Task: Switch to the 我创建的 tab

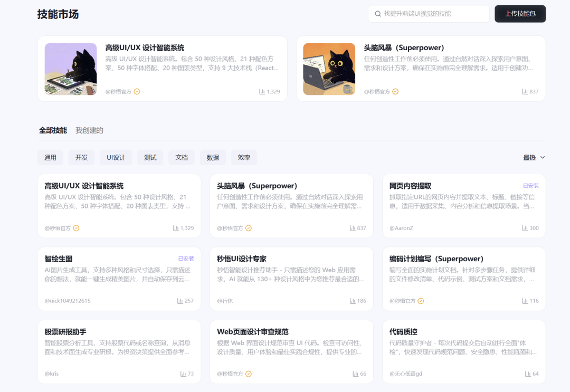Action: click(89, 130)
